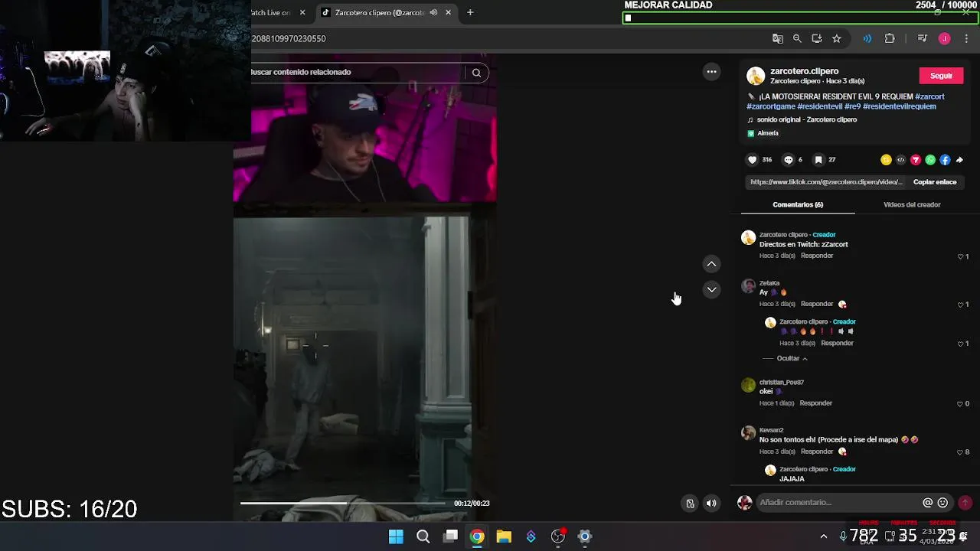Click the install app icon in address bar
This screenshot has height=551, width=980.
point(817,38)
